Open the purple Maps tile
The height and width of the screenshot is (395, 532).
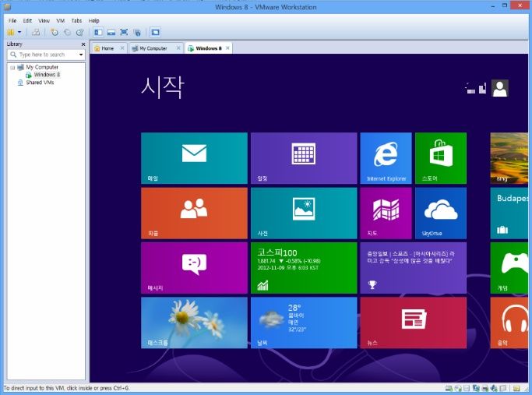[386, 213]
